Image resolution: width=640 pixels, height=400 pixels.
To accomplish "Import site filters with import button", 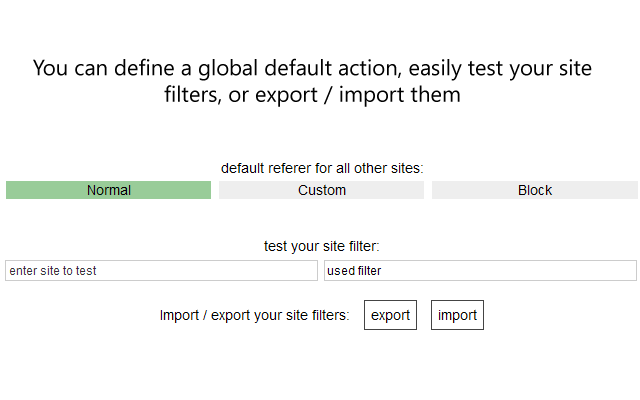I will coord(457,315).
